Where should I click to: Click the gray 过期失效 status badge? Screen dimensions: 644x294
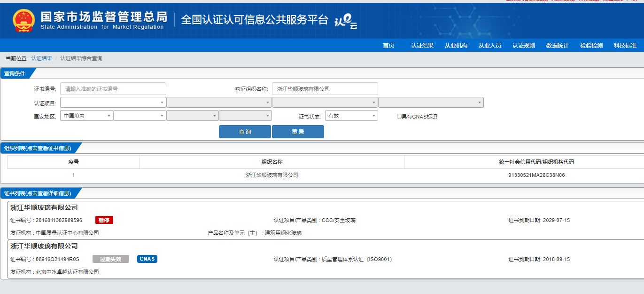pos(110,259)
